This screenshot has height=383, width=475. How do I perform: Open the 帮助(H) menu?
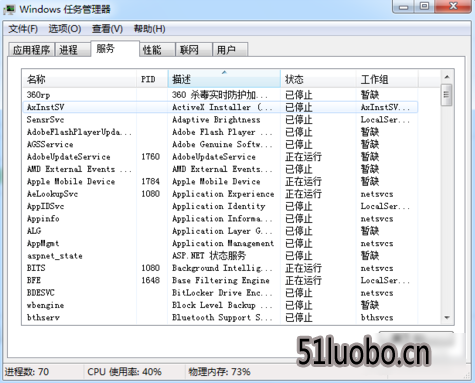149,29
